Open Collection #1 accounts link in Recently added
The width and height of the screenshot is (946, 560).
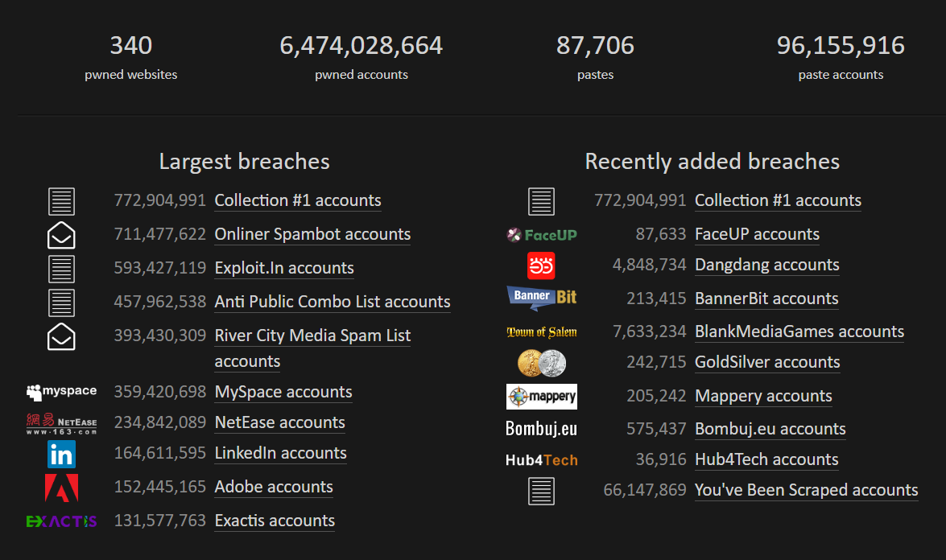click(779, 200)
